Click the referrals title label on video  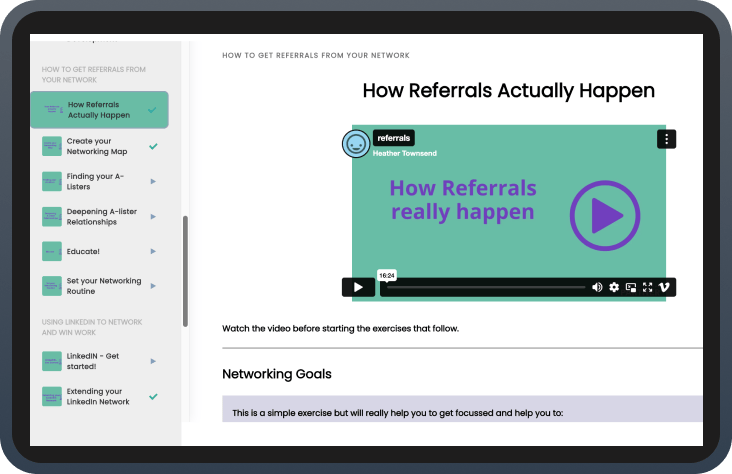click(393, 138)
